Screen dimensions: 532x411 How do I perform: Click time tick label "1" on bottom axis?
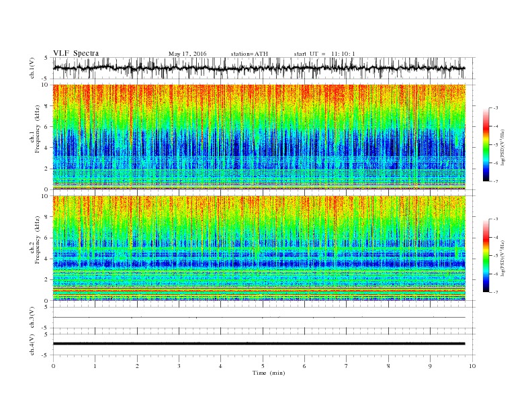point(95,366)
